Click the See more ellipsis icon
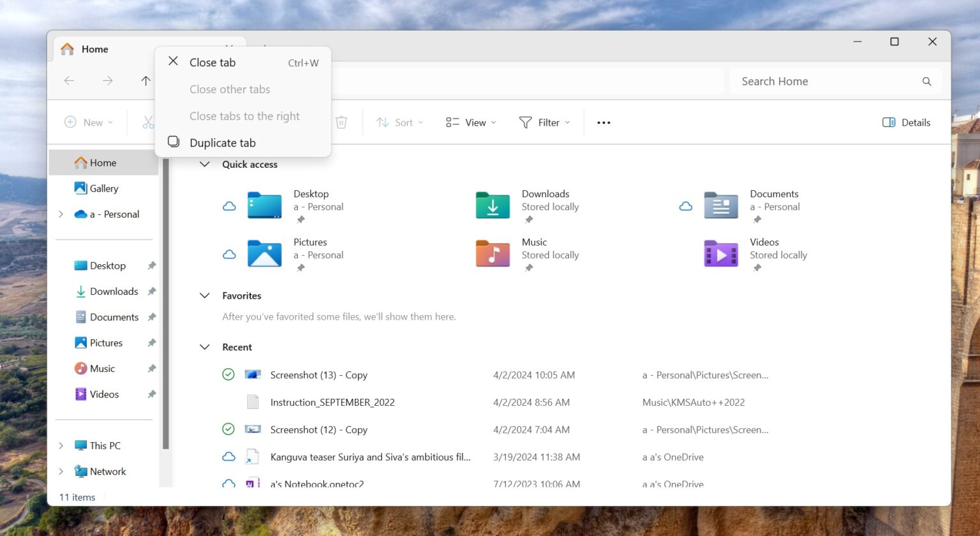 603,122
